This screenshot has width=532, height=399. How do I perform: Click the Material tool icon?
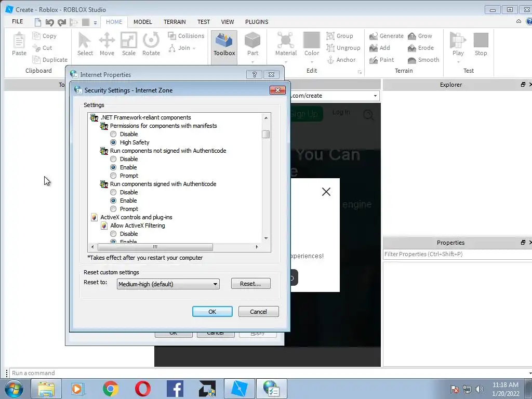point(286,41)
